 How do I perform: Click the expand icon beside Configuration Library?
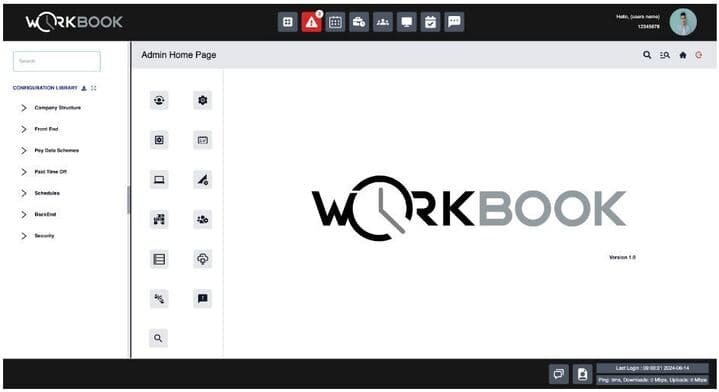(x=94, y=88)
